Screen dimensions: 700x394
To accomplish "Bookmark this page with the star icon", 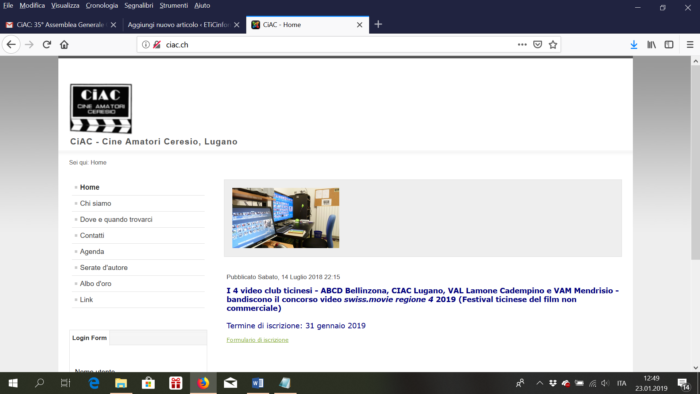I will pyautogui.click(x=553, y=45).
